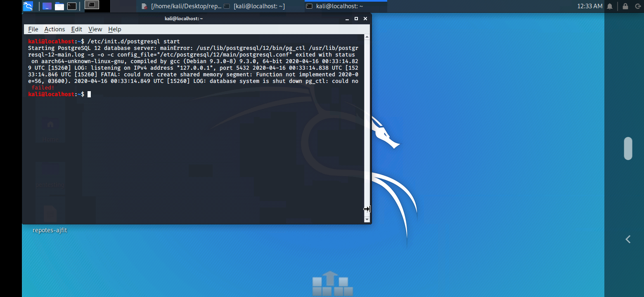Screen dimensions: 644x297
Task: Open the File menu in terminal
Action: point(33,29)
